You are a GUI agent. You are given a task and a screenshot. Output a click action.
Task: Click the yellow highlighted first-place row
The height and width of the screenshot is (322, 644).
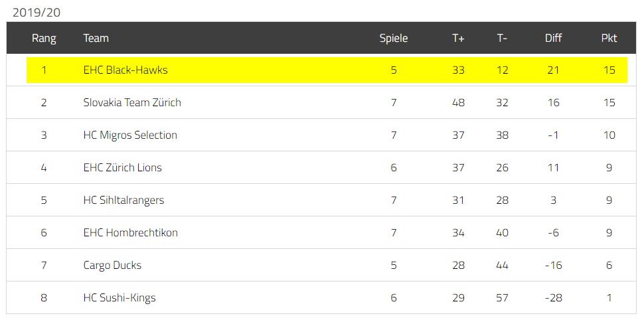pos(327,70)
